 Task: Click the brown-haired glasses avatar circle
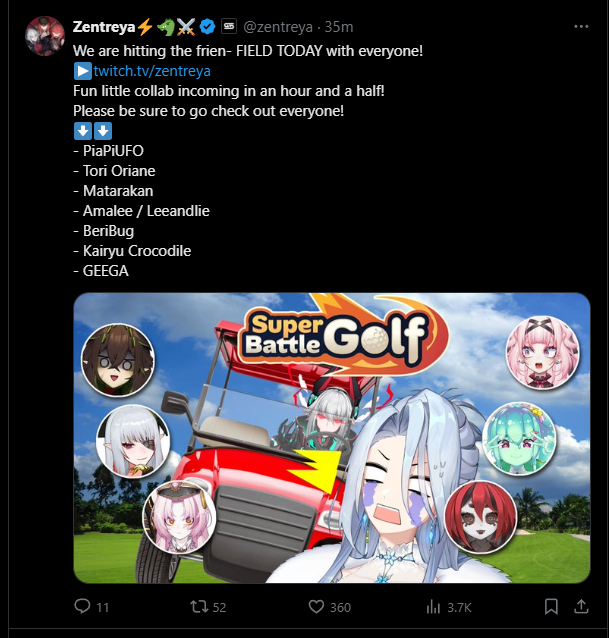click(x=118, y=360)
